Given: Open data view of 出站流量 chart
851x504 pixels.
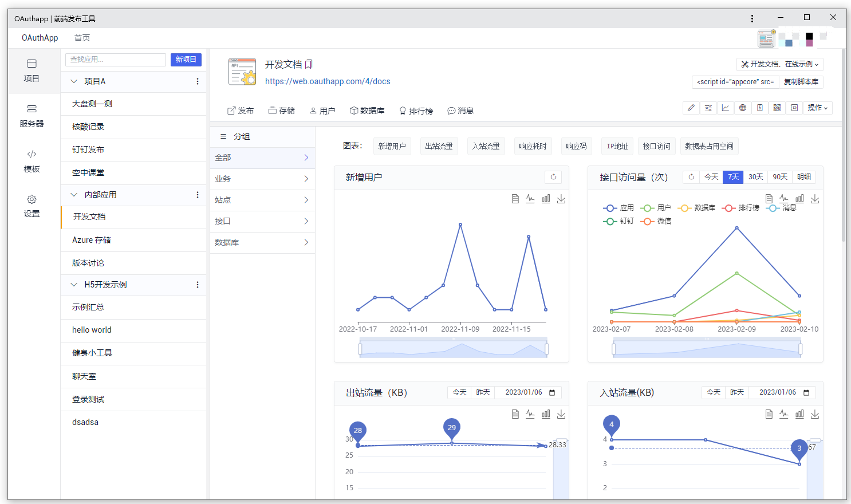Looking at the screenshot, I should coord(515,414).
